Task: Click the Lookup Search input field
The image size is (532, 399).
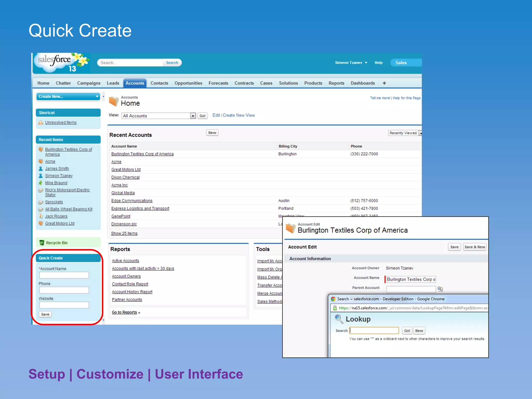Action: pos(374,330)
